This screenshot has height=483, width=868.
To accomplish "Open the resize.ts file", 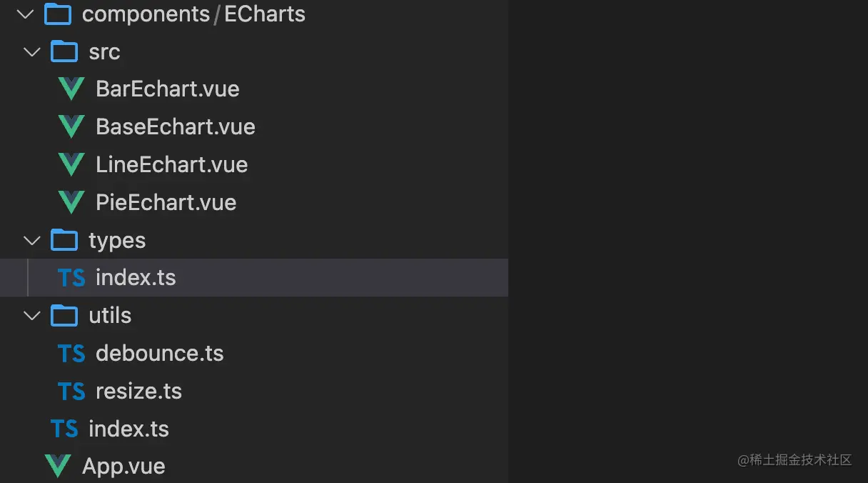I will pyautogui.click(x=254, y=392).
